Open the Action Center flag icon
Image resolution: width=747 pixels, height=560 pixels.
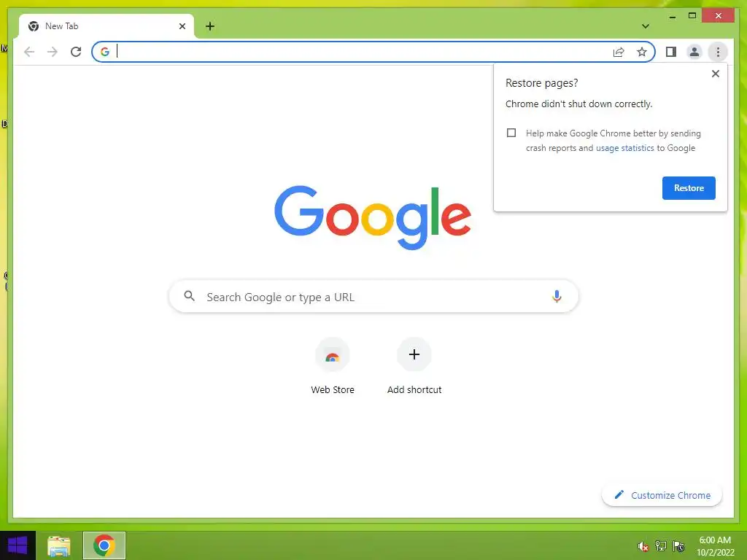(678, 546)
